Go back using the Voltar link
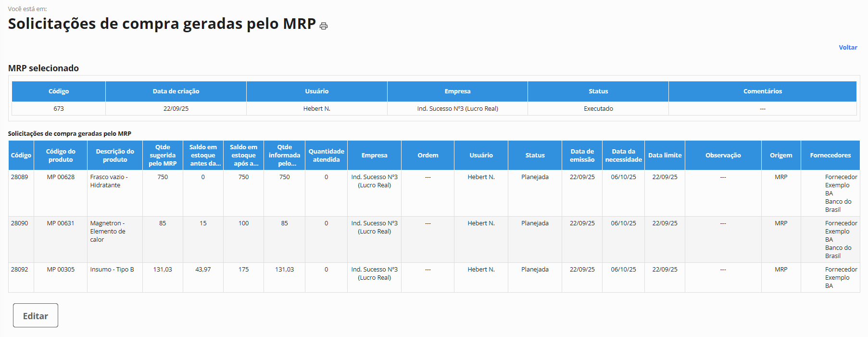This screenshot has height=337, width=868. tap(847, 47)
